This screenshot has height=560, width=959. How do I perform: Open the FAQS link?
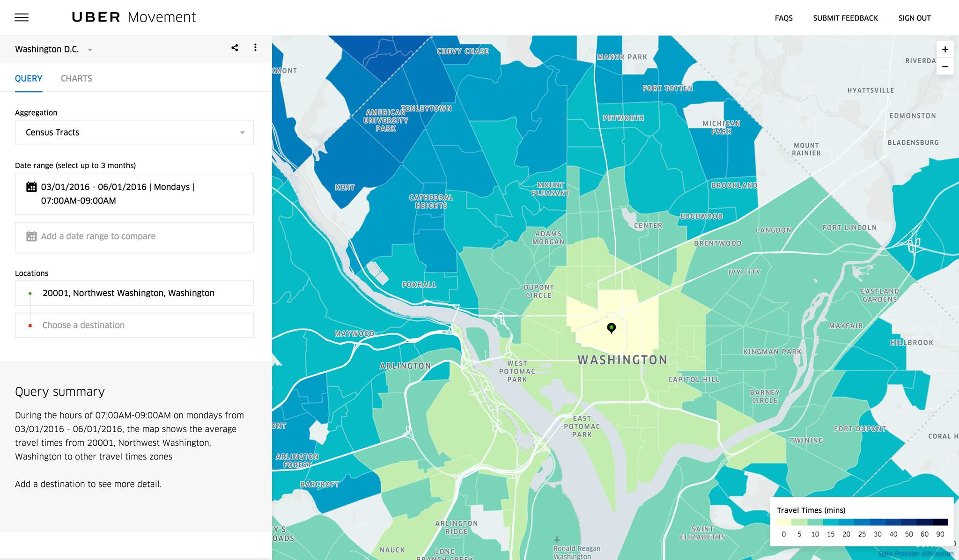(x=783, y=18)
